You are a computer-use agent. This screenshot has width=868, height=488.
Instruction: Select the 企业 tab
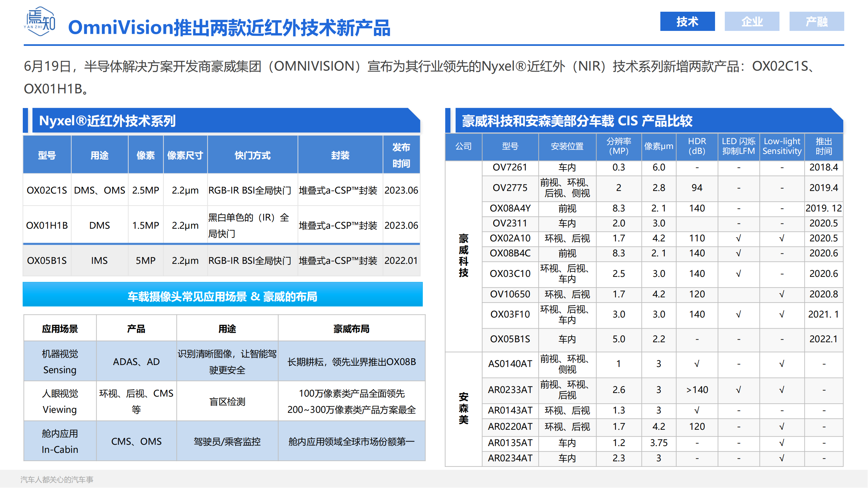(752, 21)
